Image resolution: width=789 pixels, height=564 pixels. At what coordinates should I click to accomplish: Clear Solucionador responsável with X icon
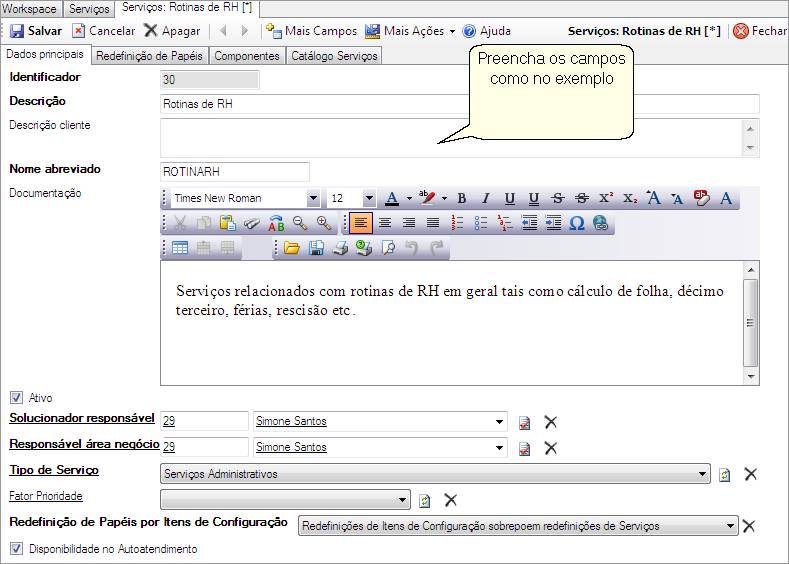point(550,422)
